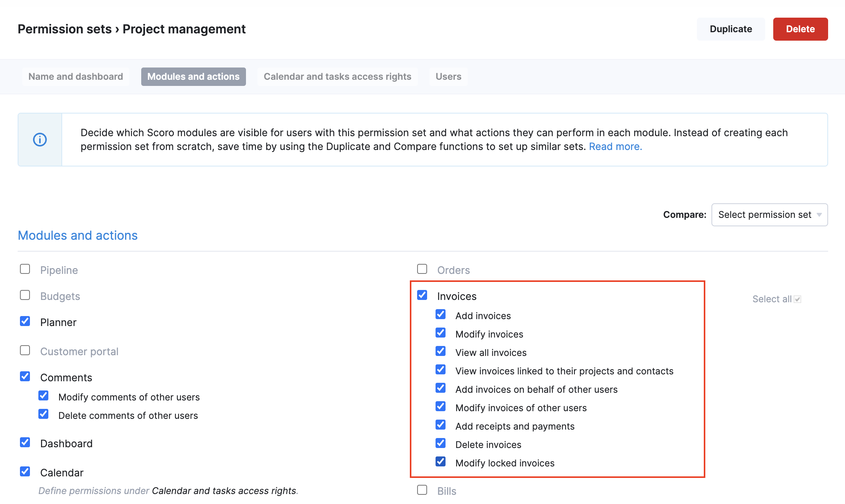Click the Permission sets breadcrumb
Screen dimensions: 845x504
tap(64, 29)
